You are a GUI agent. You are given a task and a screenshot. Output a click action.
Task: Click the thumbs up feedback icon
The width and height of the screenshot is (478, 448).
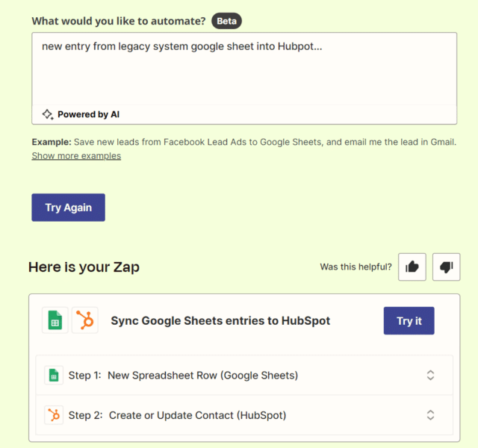tap(412, 267)
